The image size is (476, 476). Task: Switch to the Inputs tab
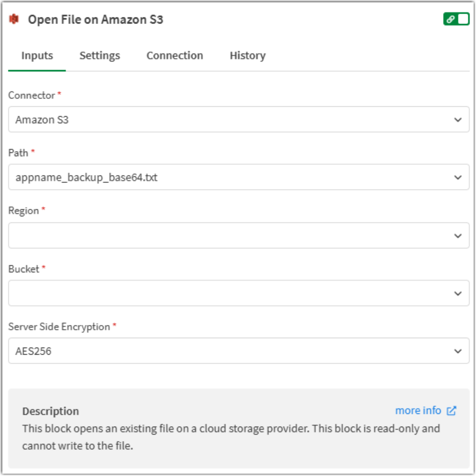(x=37, y=56)
